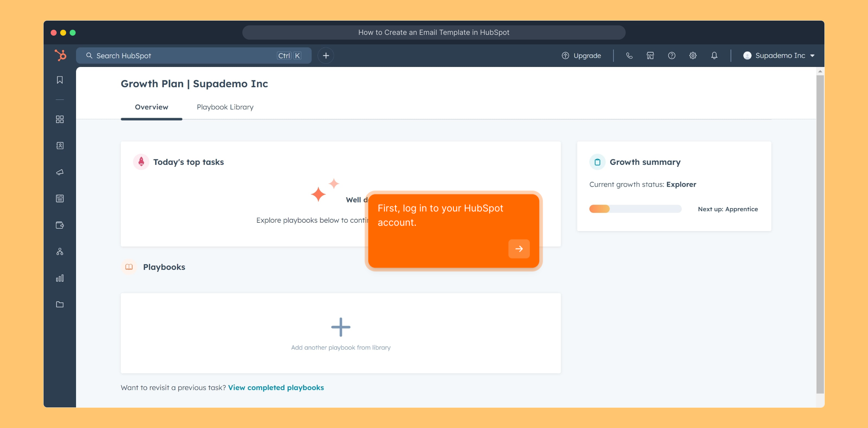Click the orange arrow next button

(519, 249)
